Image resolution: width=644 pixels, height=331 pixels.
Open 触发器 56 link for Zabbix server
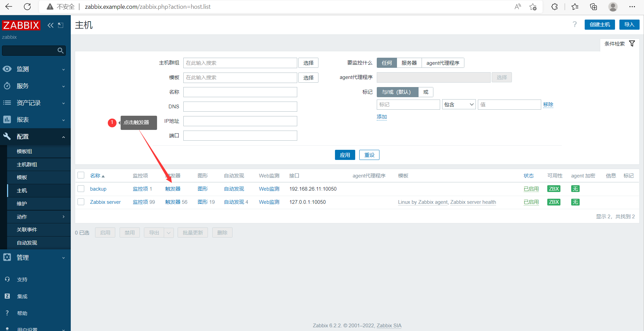[176, 202]
